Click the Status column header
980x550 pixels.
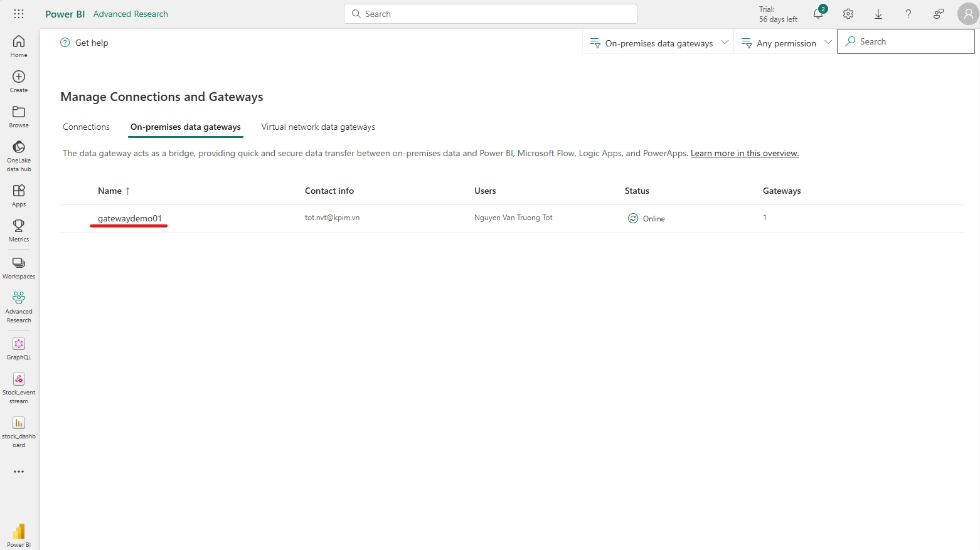pyautogui.click(x=637, y=191)
